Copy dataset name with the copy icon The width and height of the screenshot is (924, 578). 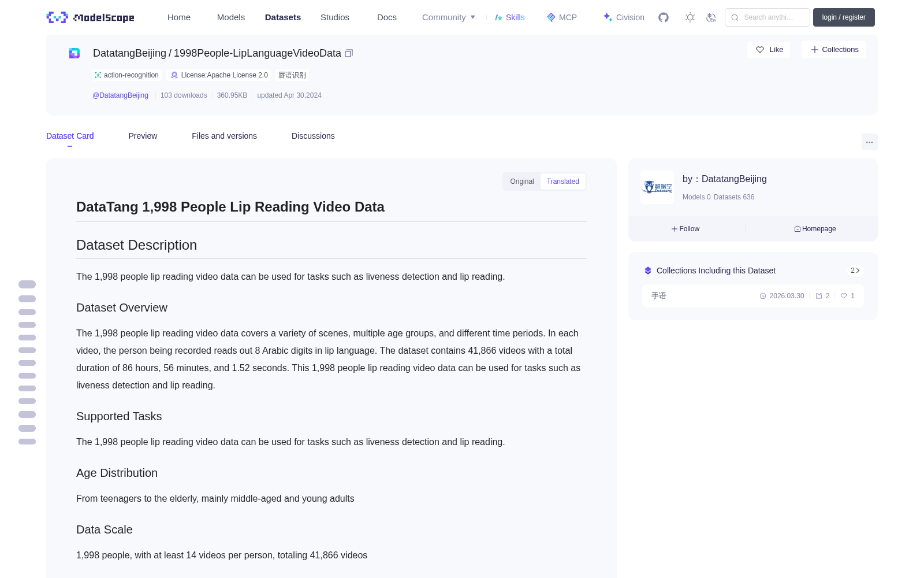[349, 53]
